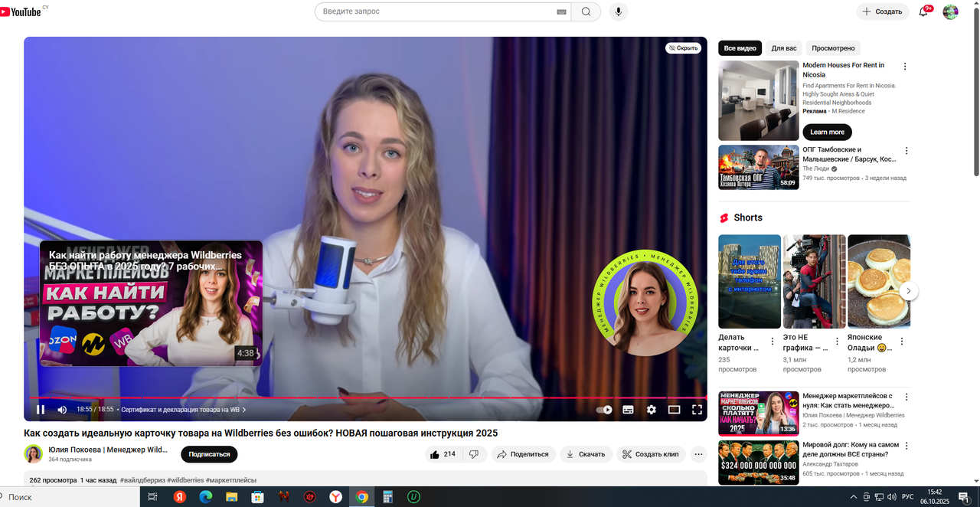Open Мировой долг video options menu

[x=906, y=446]
